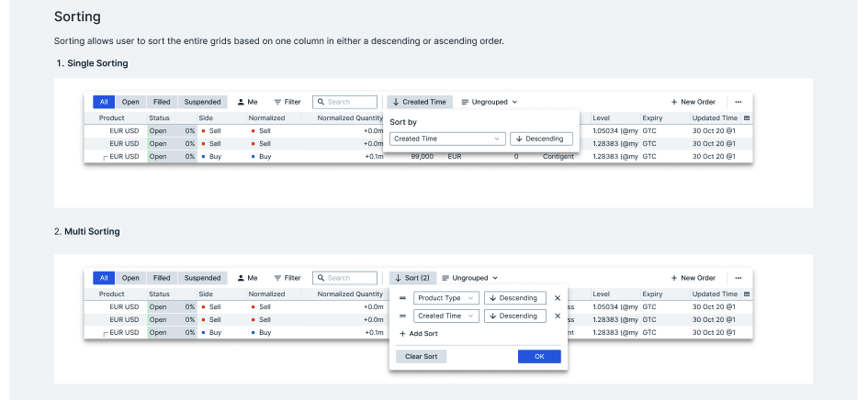Click Expiry column header in Single Sorting grid
This screenshot has height=400, width=868.
(652, 117)
